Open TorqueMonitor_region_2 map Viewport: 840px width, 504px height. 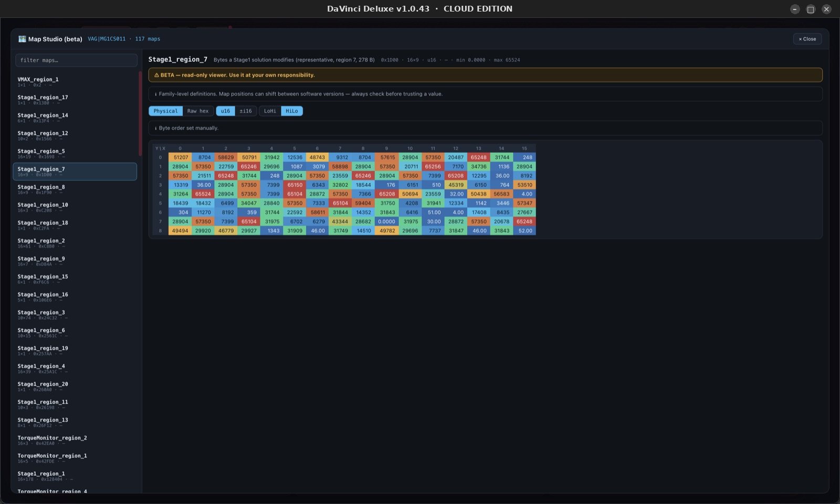(x=75, y=440)
